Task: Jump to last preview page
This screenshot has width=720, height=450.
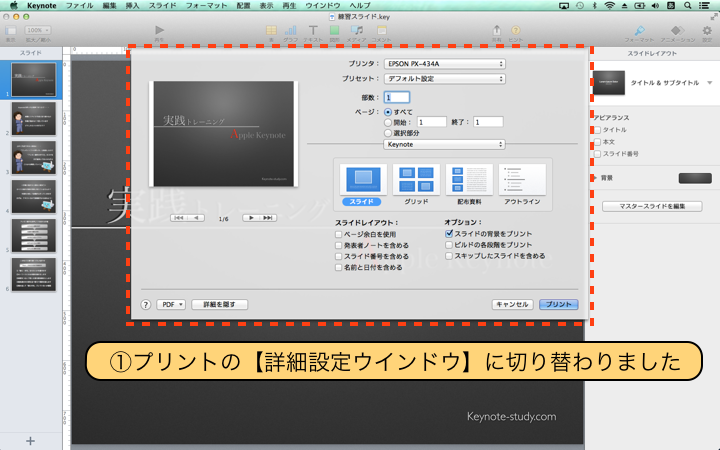Action: (x=268, y=218)
